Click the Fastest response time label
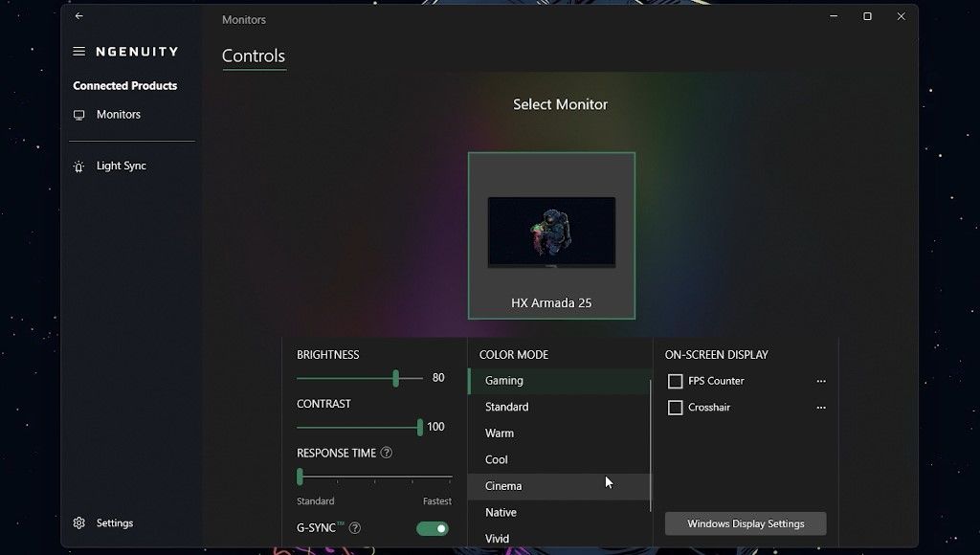The width and height of the screenshot is (980, 555). [x=436, y=501]
